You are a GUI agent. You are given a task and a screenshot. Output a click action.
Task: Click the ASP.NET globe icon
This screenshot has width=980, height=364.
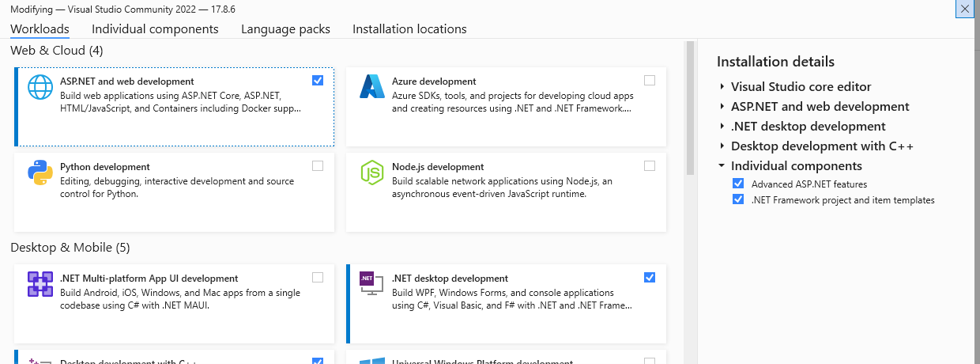coord(40,88)
